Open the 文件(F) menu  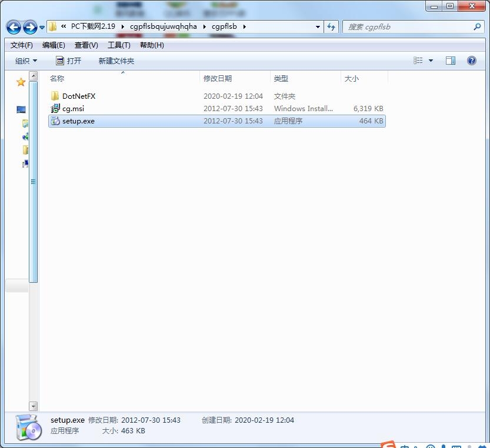(x=22, y=45)
